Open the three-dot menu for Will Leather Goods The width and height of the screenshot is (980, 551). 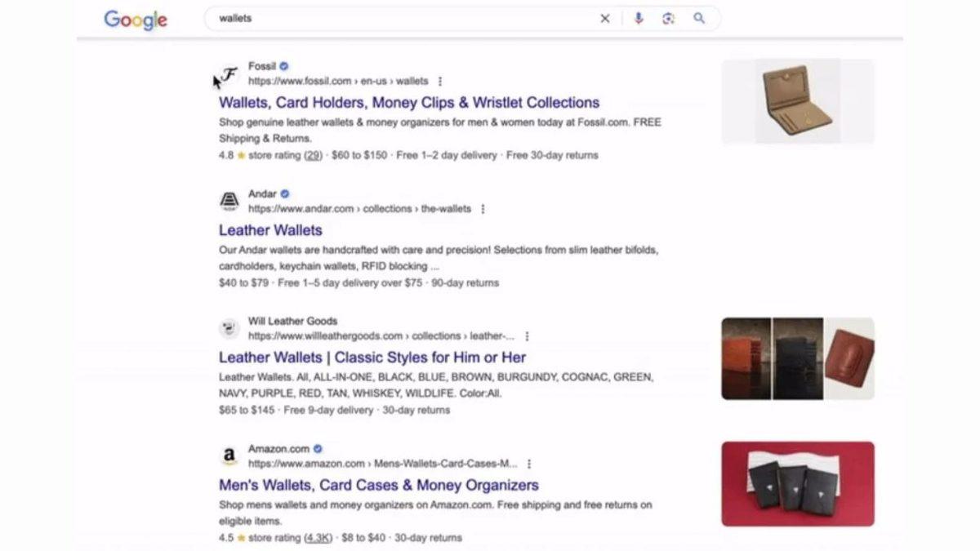pos(528,335)
